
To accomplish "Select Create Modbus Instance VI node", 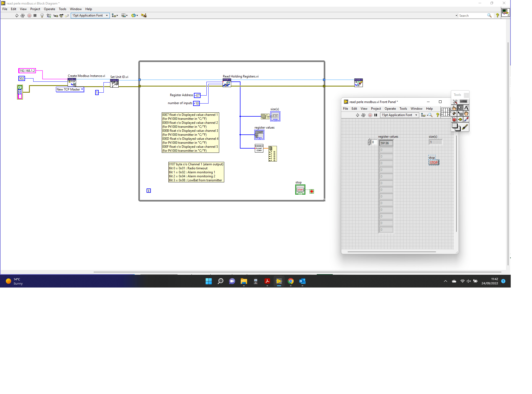I will click(x=72, y=82).
